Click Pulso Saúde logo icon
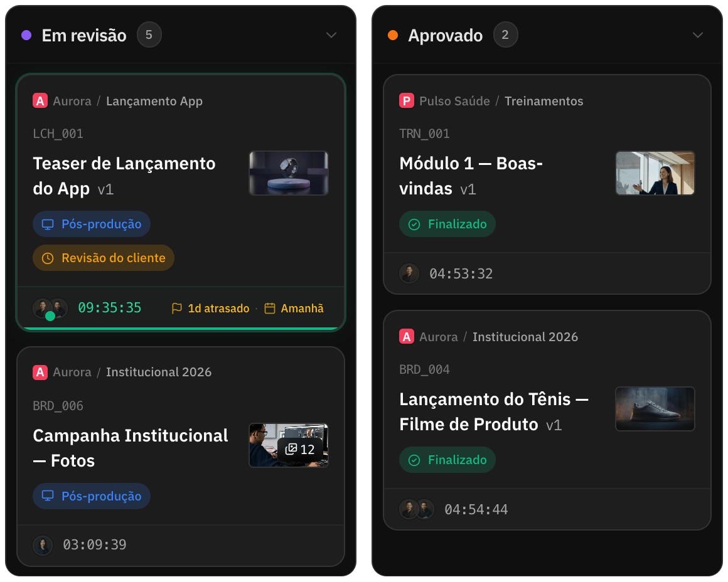Viewport: 728px width, 582px height. coord(406,101)
